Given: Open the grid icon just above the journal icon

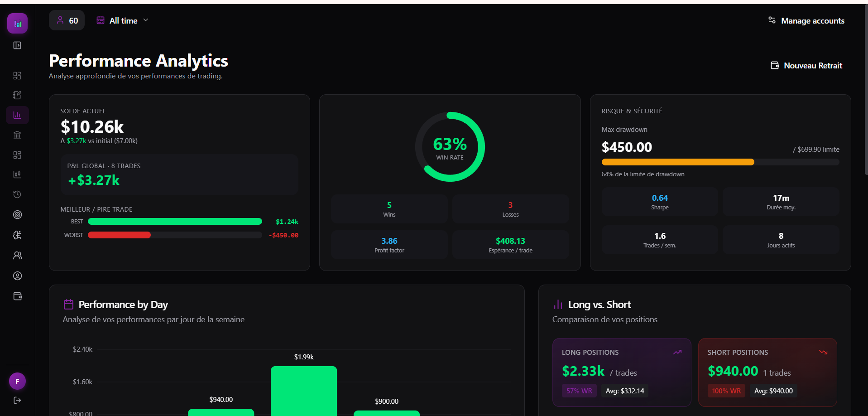Looking at the screenshot, I should point(17,76).
